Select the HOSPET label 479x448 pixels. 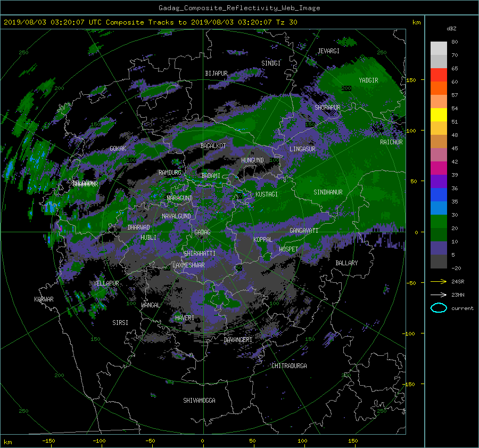click(288, 249)
